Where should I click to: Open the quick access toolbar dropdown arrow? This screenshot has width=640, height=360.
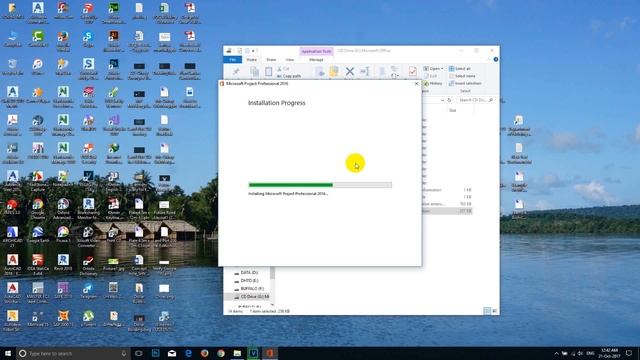[x=253, y=51]
